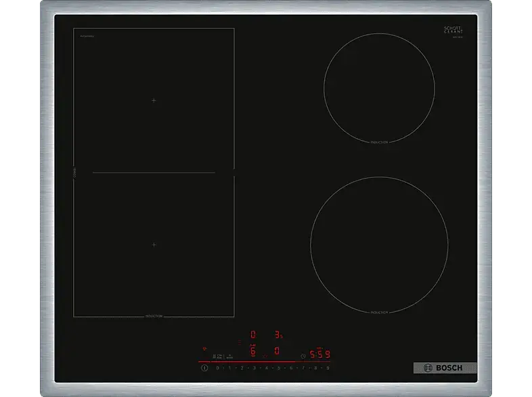Tap the lower flex zone cross marker
532x397 pixels.
coord(154,244)
